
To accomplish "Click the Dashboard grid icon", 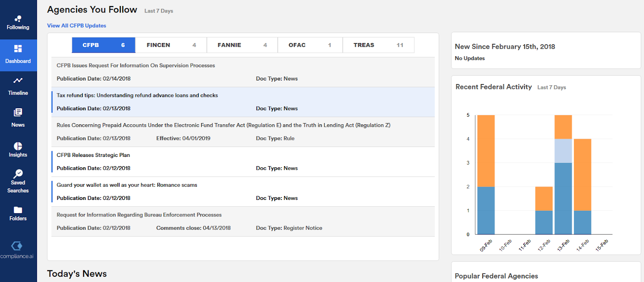I will 18,49.
